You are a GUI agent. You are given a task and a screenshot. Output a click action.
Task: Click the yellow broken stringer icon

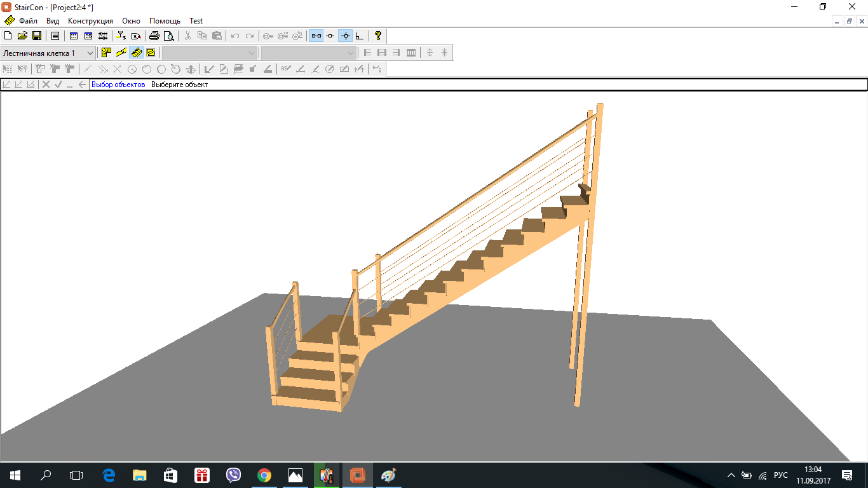(x=121, y=53)
